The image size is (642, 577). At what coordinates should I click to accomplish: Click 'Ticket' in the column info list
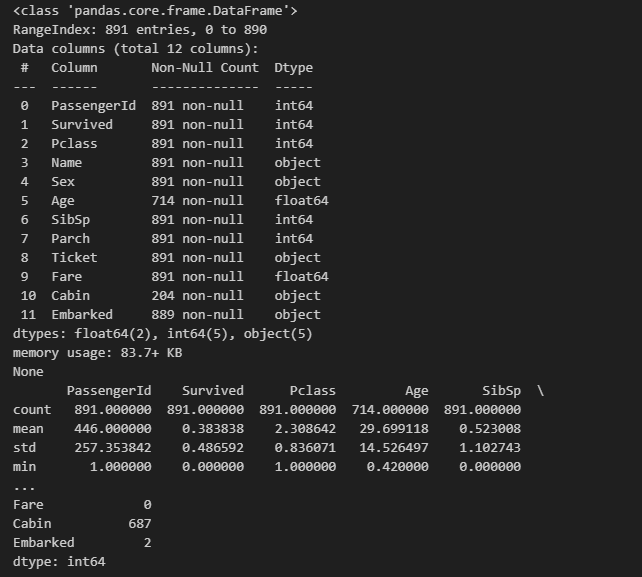click(x=74, y=258)
